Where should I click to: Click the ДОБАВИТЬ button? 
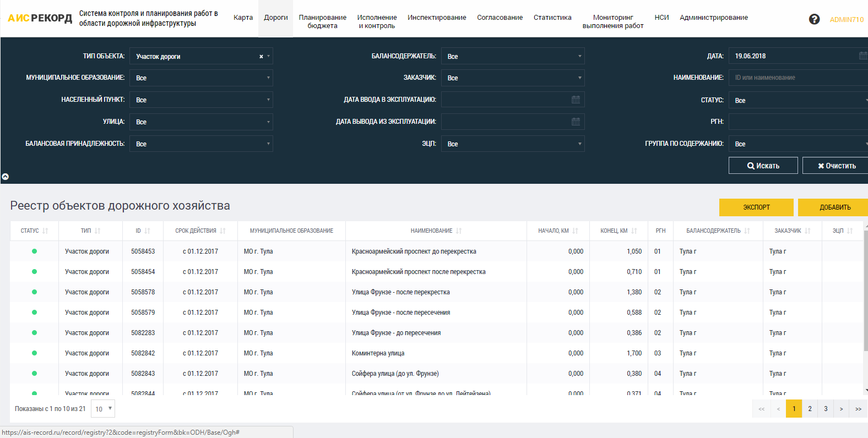click(833, 207)
